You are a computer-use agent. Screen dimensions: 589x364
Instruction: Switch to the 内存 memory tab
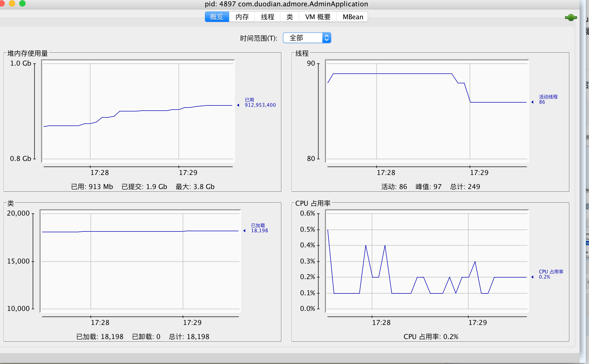point(242,17)
